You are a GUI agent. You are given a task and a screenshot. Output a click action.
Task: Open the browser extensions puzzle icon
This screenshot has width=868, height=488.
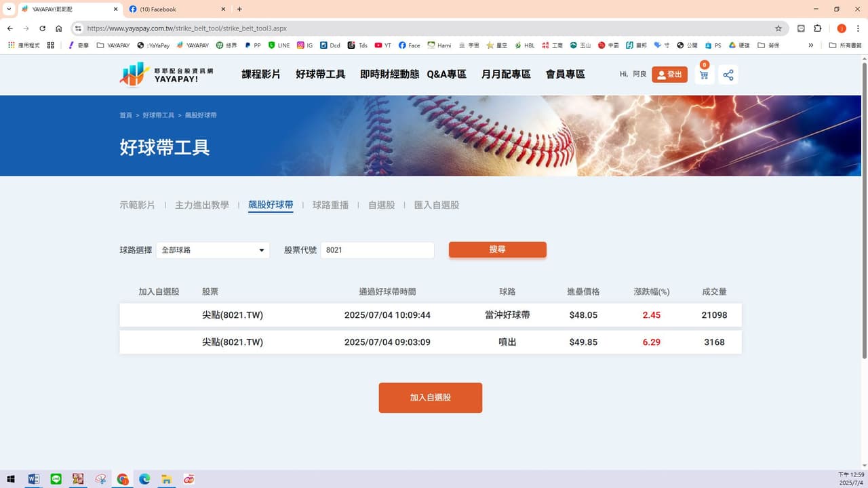click(x=817, y=28)
